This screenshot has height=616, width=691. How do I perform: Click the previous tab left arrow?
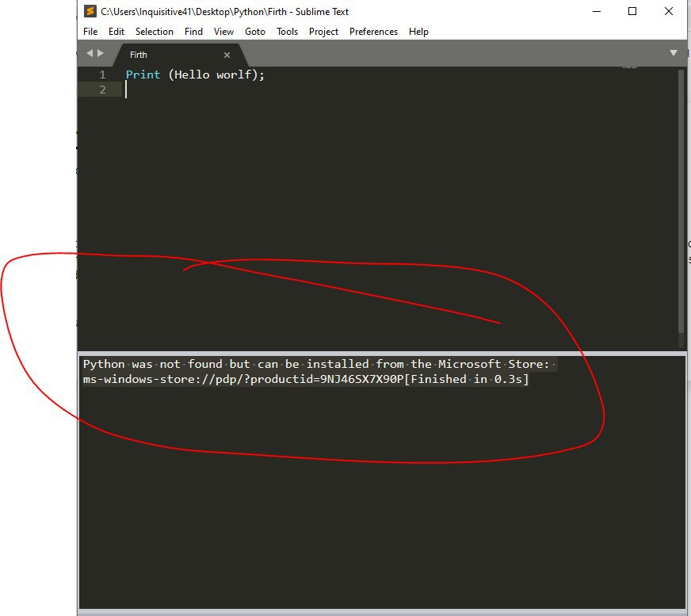(90, 53)
